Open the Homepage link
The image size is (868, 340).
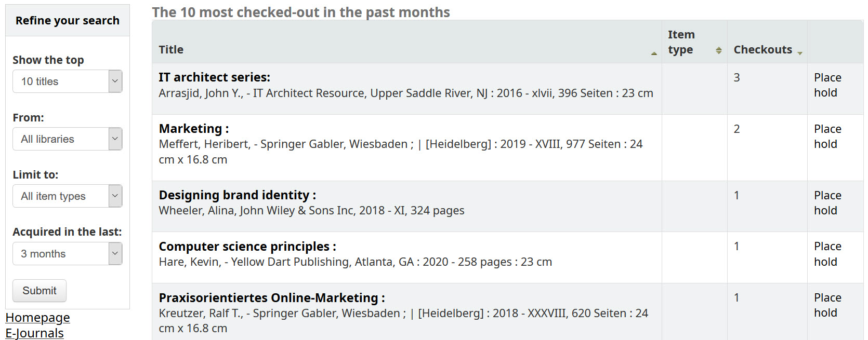[x=37, y=318]
